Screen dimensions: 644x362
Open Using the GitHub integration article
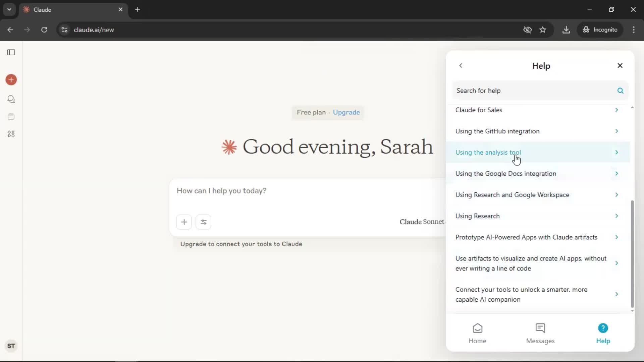[538, 131]
